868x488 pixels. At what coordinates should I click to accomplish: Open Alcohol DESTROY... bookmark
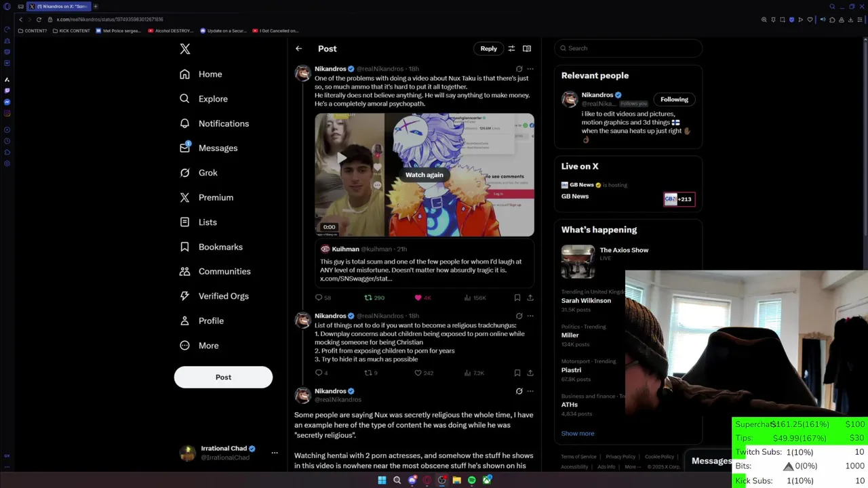(x=171, y=30)
